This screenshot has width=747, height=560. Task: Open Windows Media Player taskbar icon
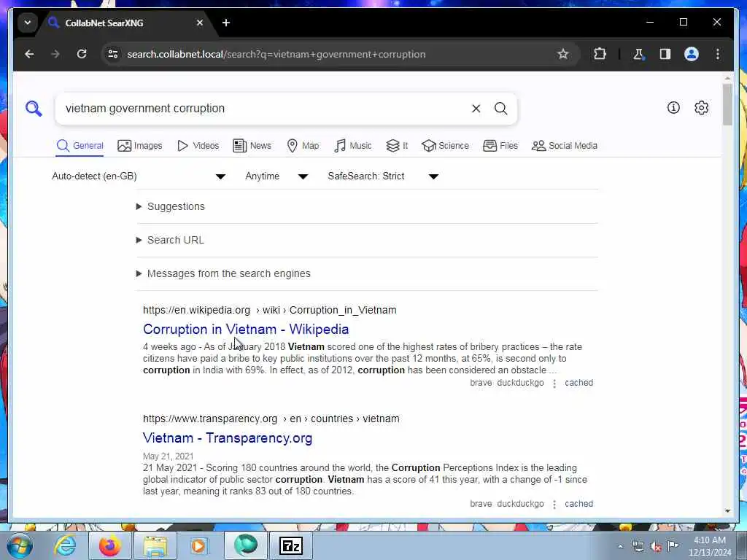[x=199, y=545]
